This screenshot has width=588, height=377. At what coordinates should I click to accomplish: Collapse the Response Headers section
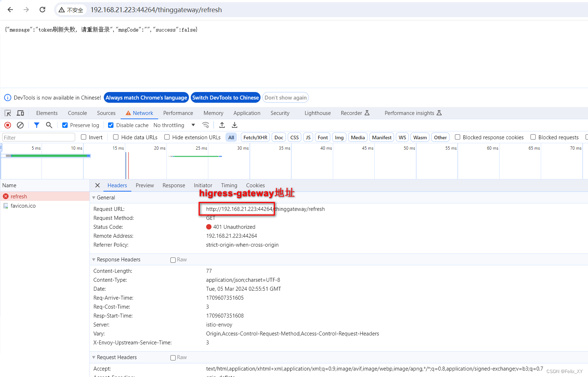point(94,260)
